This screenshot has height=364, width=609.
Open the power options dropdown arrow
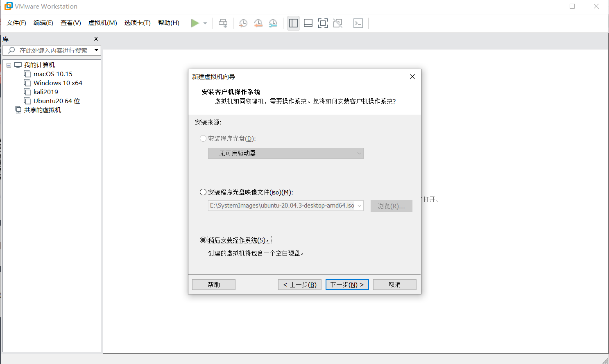click(x=205, y=23)
